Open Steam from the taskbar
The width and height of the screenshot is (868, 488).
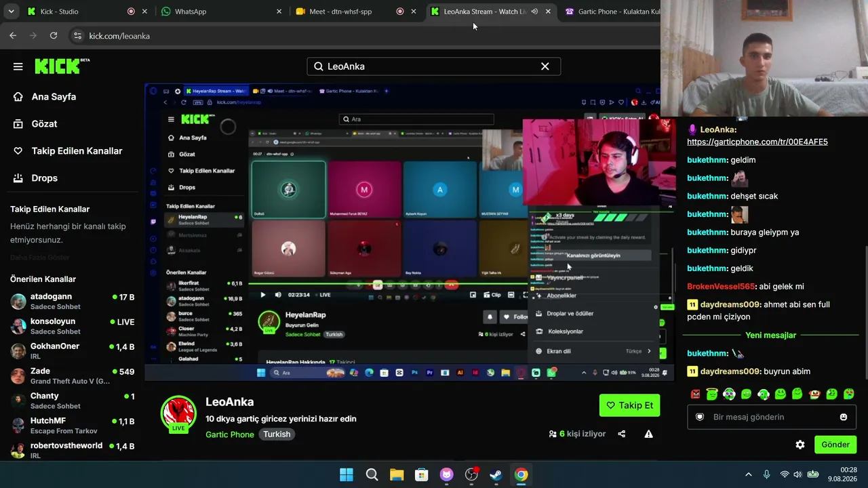pyautogui.click(x=496, y=474)
